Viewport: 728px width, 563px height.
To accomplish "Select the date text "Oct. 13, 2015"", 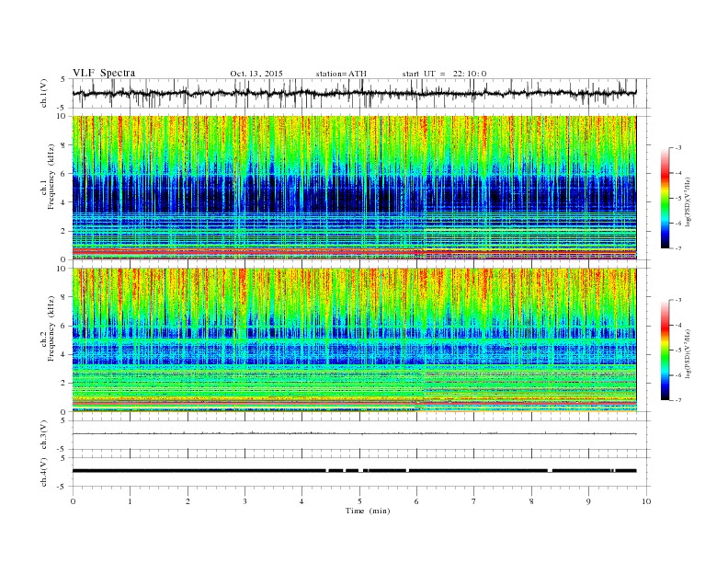I will point(256,74).
